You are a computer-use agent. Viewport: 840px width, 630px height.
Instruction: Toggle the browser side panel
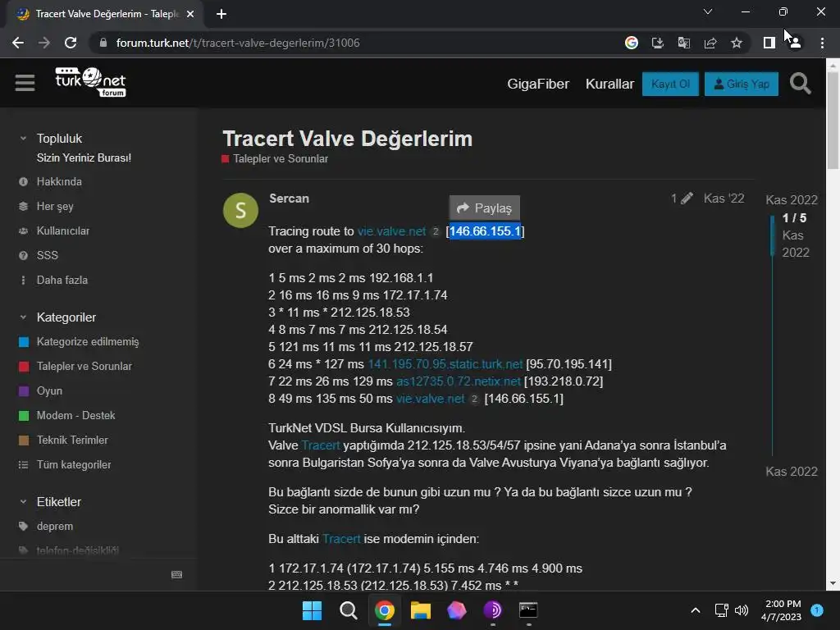769,43
